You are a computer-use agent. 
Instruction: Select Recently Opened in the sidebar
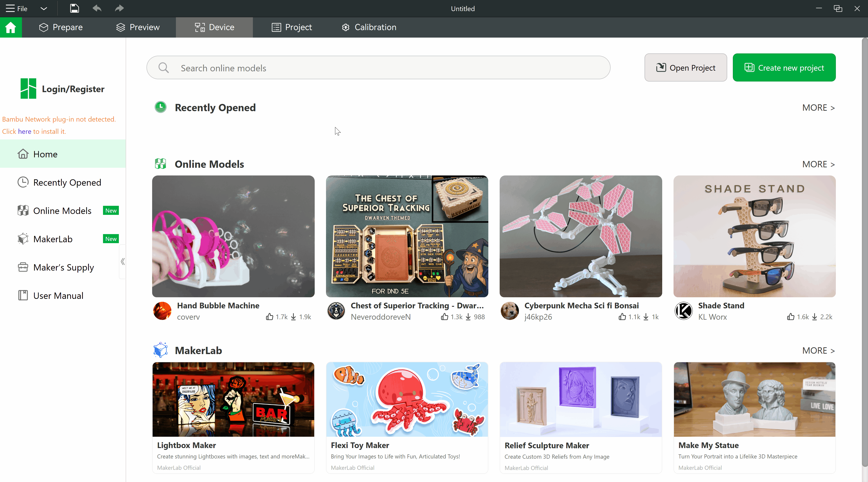pos(63,182)
